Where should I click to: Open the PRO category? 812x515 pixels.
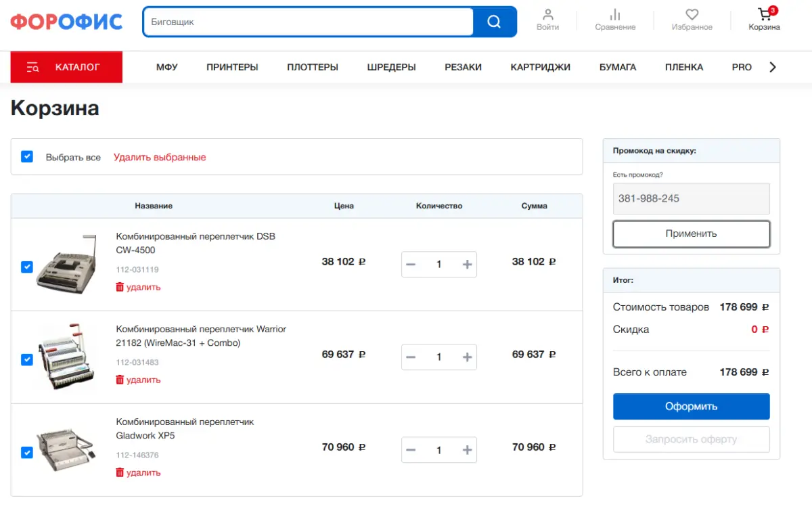742,67
